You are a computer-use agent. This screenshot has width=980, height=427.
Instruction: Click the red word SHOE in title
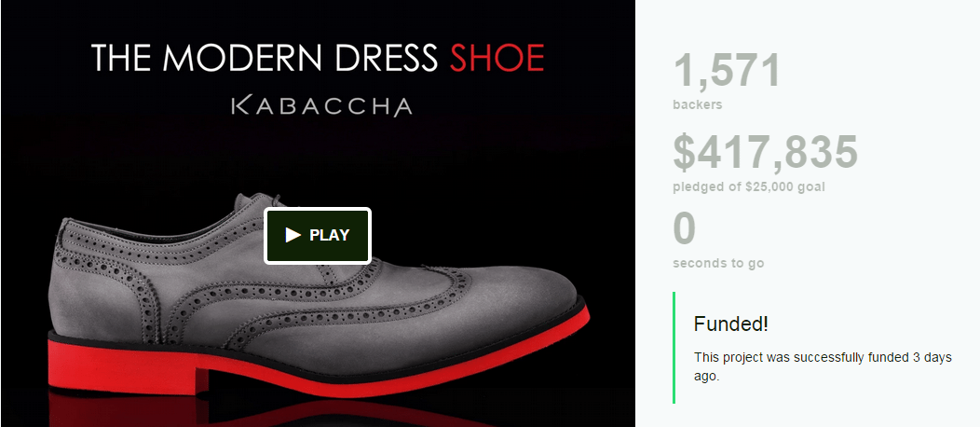[497, 59]
